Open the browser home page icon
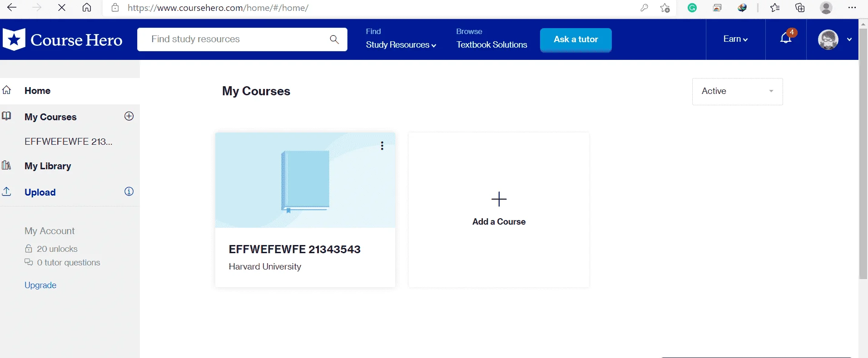 pos(87,8)
